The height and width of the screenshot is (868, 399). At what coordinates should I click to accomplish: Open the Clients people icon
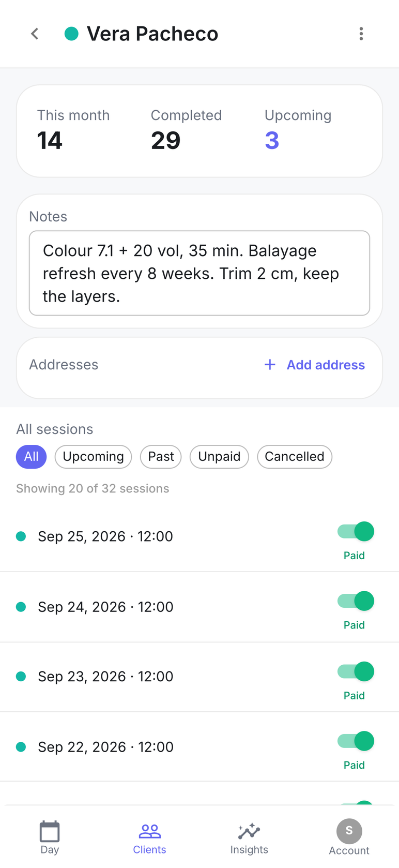click(x=150, y=831)
